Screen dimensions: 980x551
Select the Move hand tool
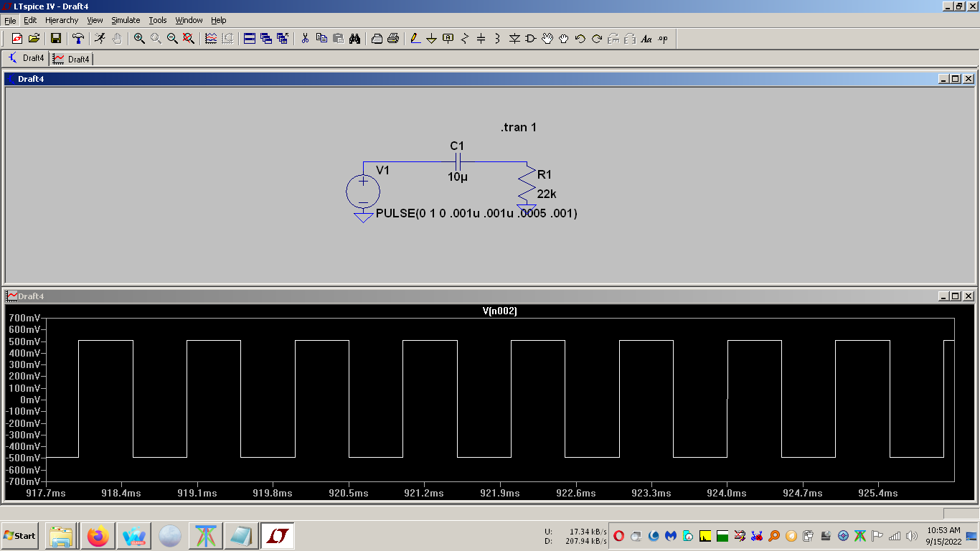(547, 39)
